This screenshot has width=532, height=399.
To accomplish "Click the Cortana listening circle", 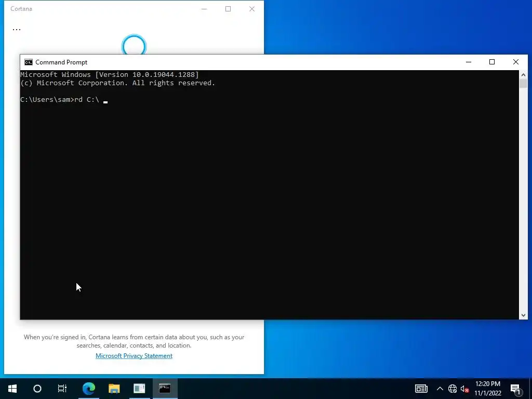I will point(134,44).
